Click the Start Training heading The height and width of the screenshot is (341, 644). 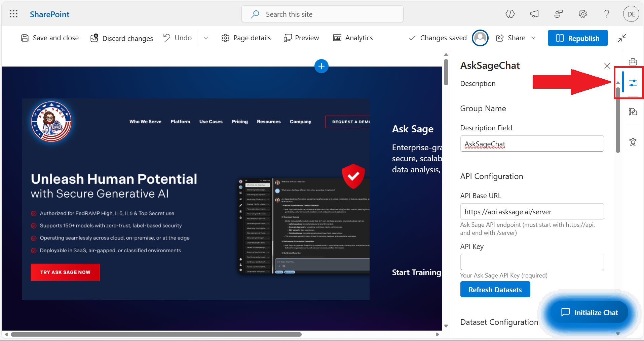[x=416, y=272]
